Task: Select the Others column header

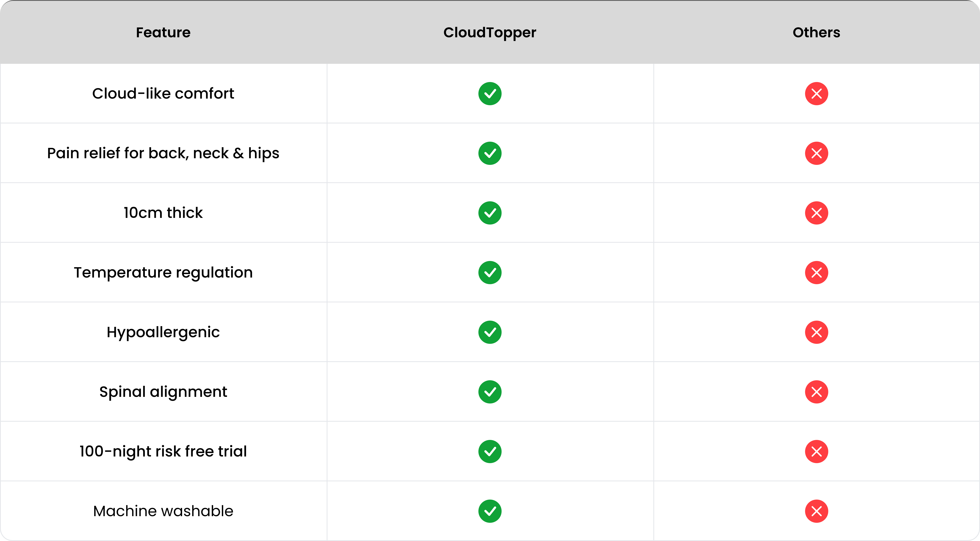Action: (x=816, y=33)
